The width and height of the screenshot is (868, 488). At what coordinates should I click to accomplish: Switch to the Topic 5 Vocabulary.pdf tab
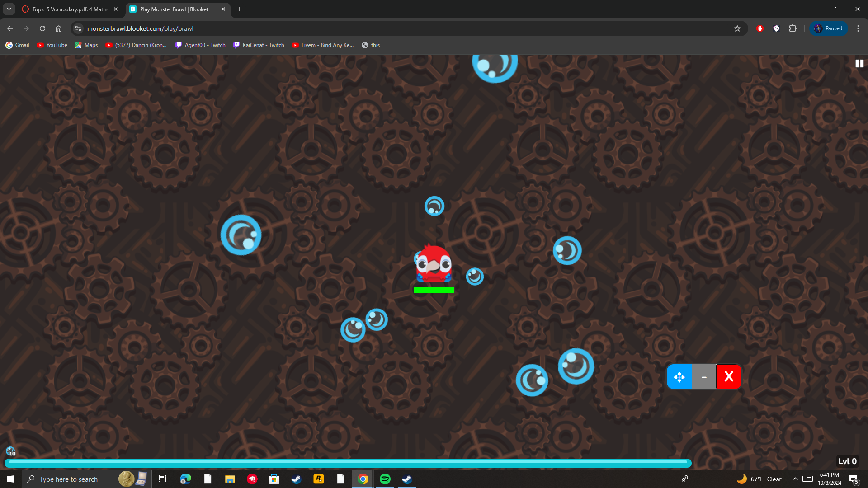tap(68, 9)
